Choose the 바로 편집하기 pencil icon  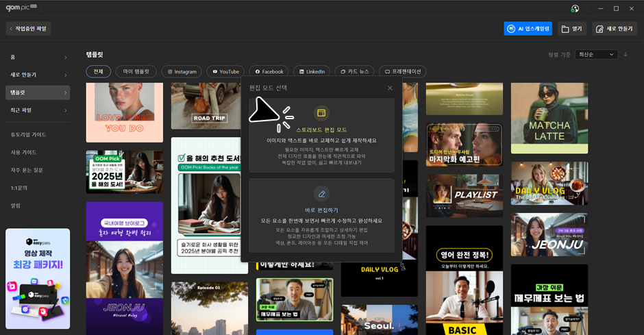[x=321, y=193]
